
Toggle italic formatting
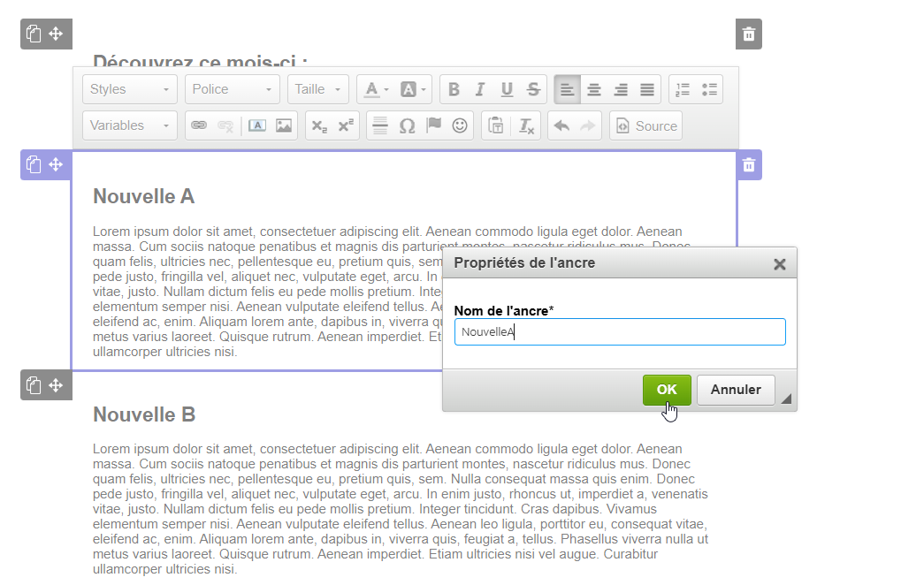480,89
